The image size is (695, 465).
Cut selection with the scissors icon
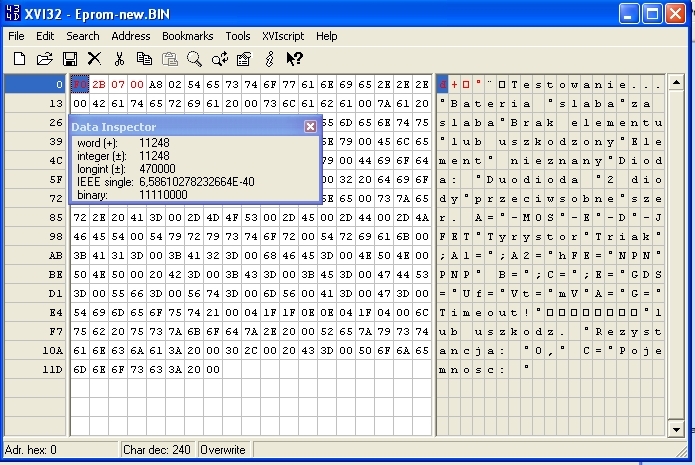coord(119,59)
